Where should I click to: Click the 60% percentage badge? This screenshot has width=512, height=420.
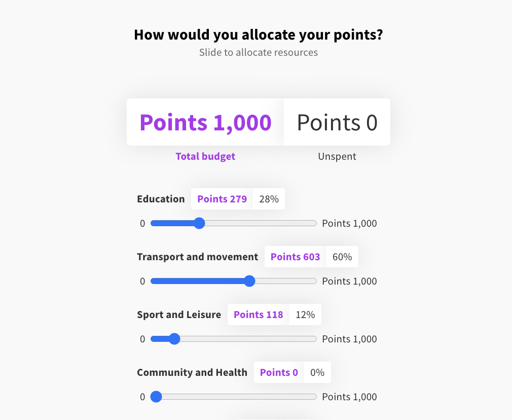pos(342,257)
